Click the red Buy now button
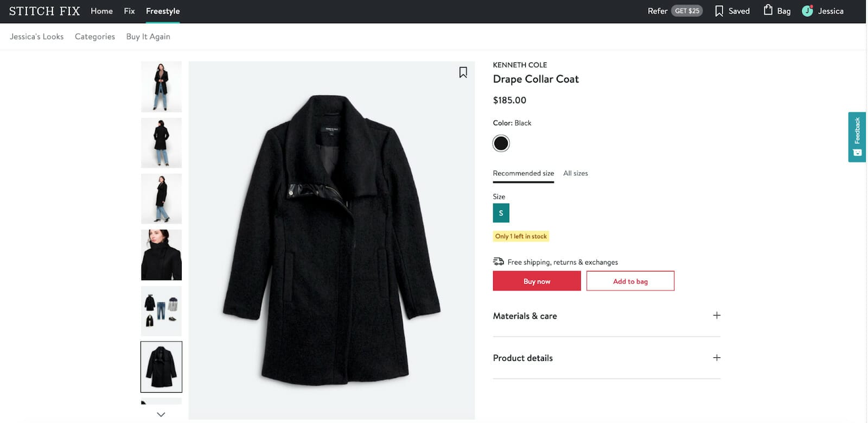Screen dimensions: 868x423 [x=537, y=281]
